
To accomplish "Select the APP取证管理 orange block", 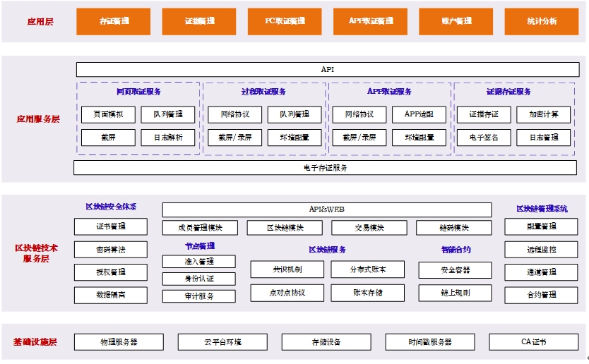I will pyautogui.click(x=370, y=21).
